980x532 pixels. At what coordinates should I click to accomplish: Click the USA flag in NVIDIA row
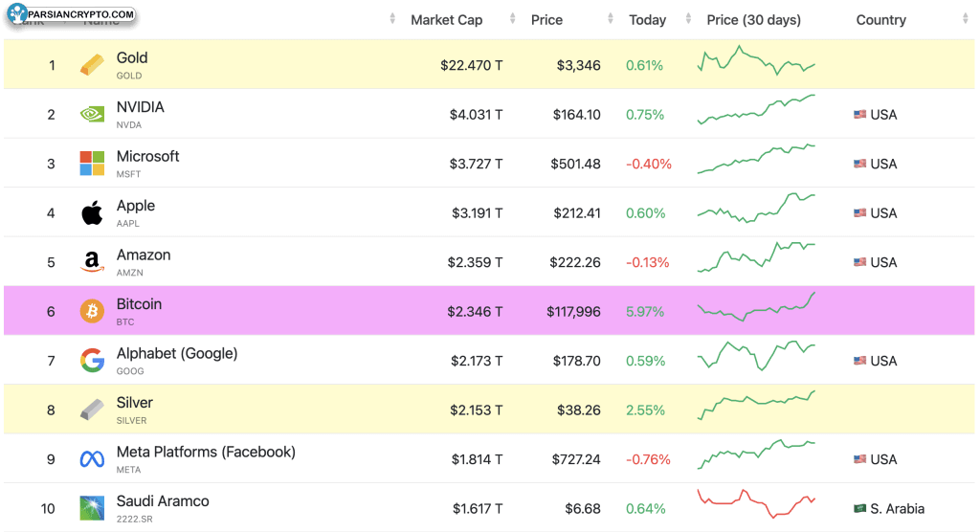click(860, 115)
